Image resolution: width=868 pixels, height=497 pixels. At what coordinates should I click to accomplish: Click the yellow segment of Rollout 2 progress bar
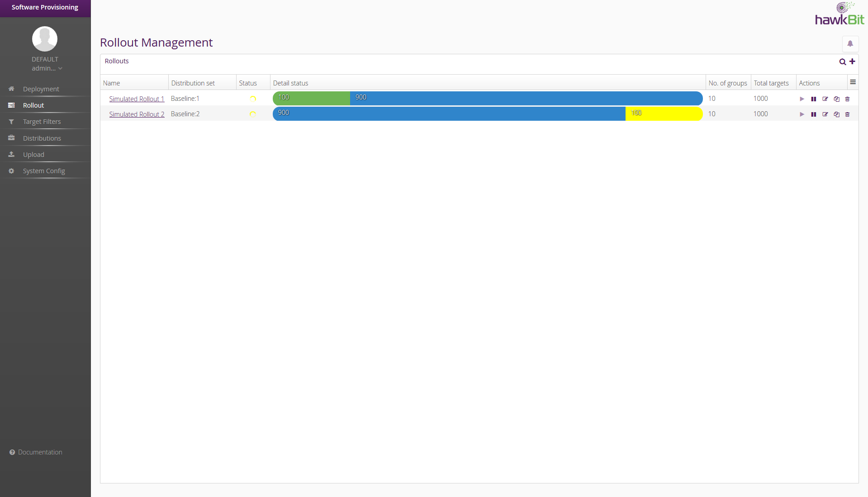(664, 114)
